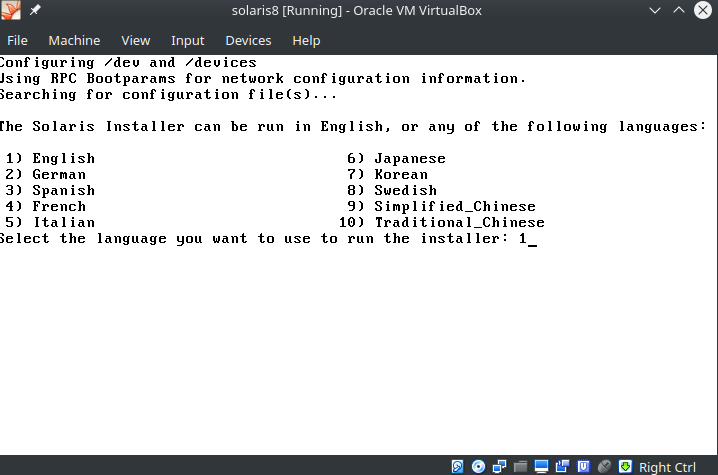Open the Machine menu
This screenshot has height=475, width=718.
pyautogui.click(x=74, y=40)
